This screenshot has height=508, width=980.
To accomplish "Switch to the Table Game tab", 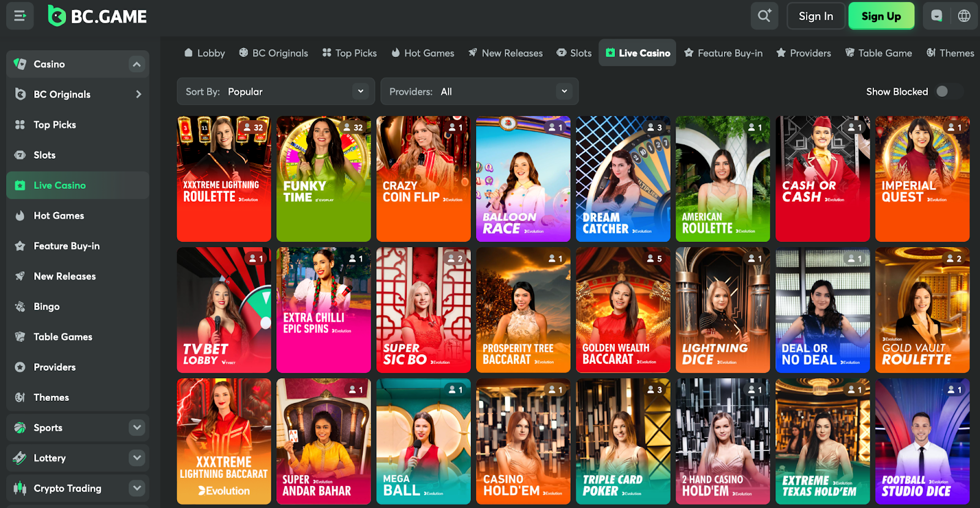I will tap(878, 53).
